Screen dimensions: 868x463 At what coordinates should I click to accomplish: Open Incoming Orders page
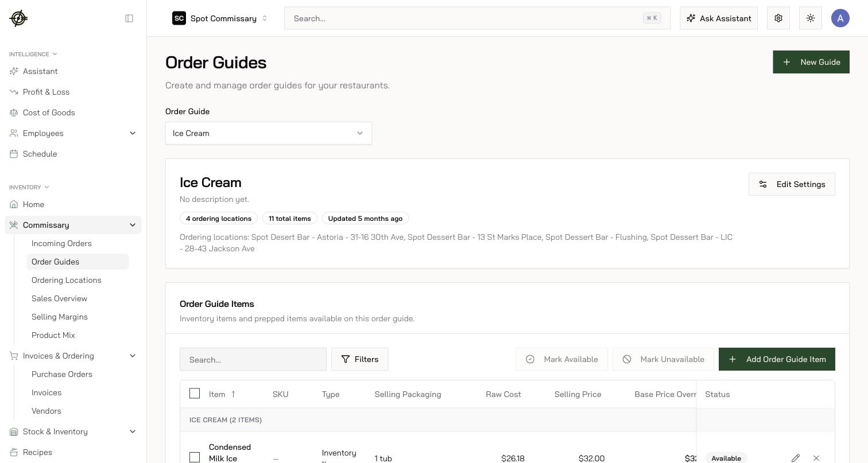pyautogui.click(x=61, y=243)
